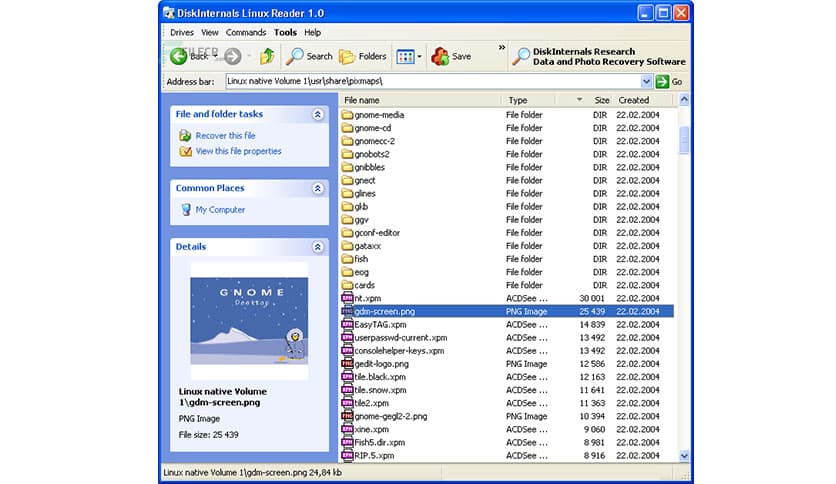Image resolution: width=836 pixels, height=484 pixels.
Task: Open the Back button history dropdown arrow
Action: [215, 56]
